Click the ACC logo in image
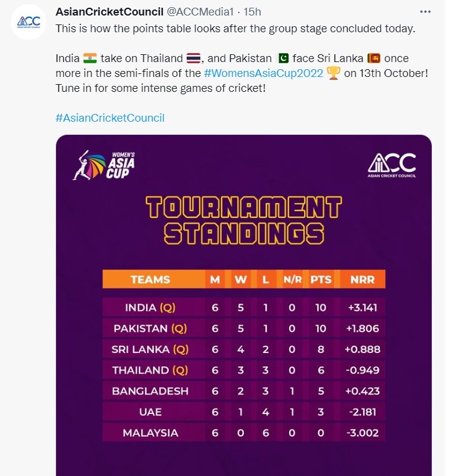 392,165
